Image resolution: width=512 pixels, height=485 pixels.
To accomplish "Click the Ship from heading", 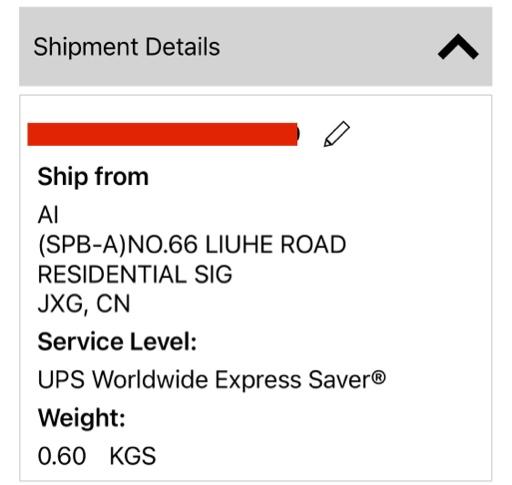I will (93, 177).
